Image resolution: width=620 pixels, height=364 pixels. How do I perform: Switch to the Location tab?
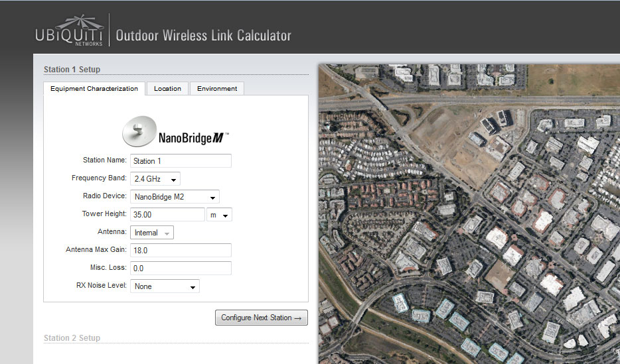tap(167, 89)
